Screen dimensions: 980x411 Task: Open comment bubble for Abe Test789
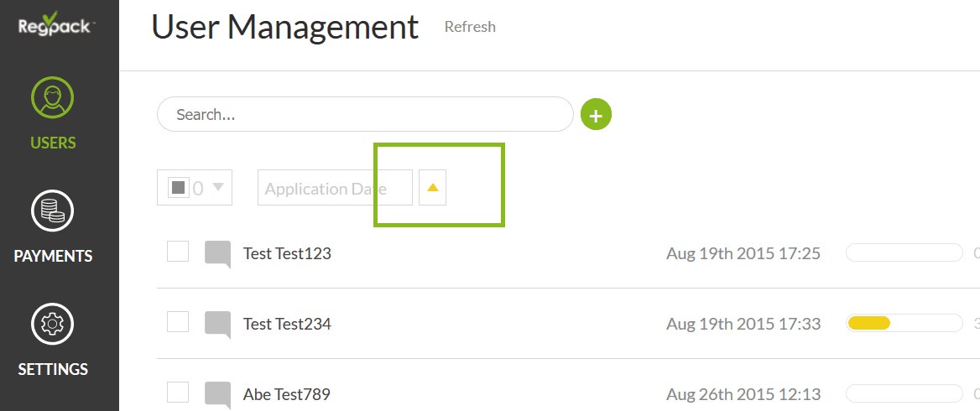click(218, 394)
